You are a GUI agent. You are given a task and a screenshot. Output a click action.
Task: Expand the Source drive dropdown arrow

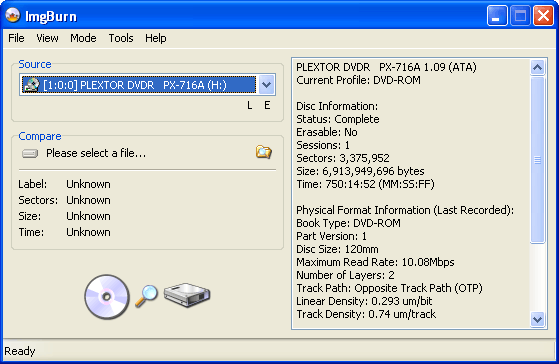click(x=266, y=85)
